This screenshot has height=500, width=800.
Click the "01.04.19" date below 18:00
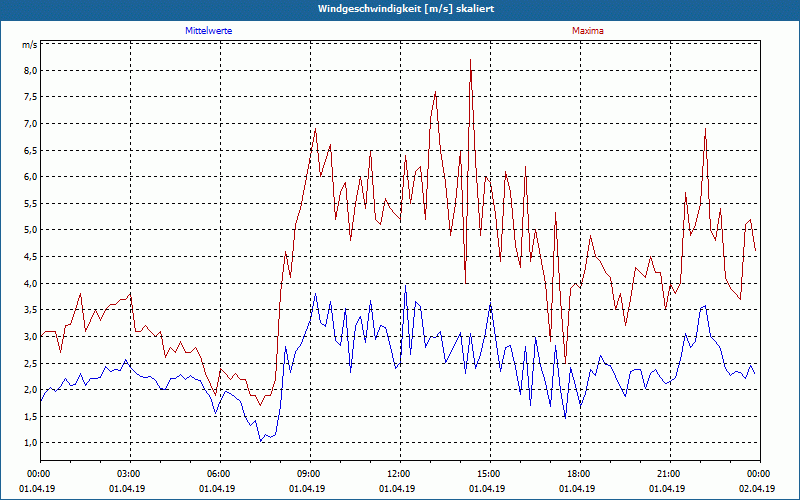(577, 489)
